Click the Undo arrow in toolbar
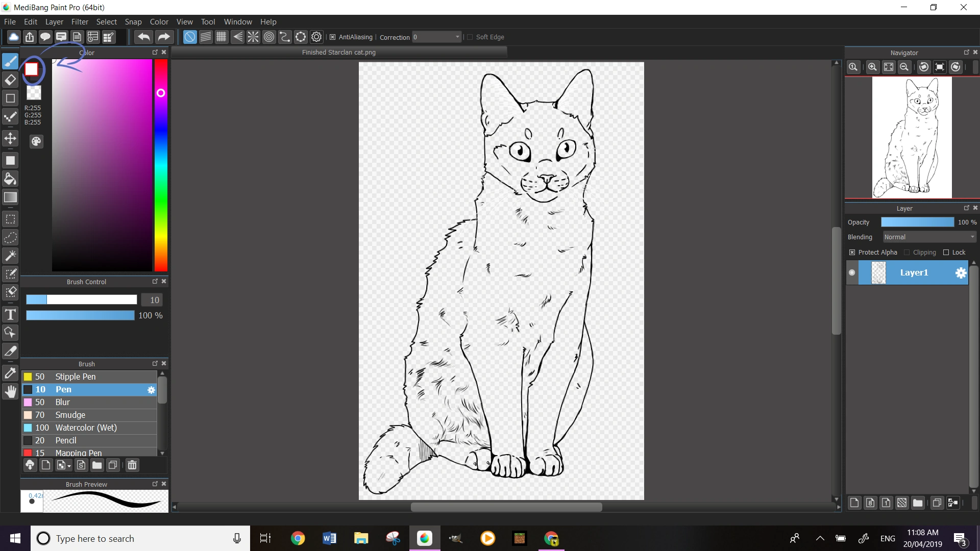 [144, 37]
